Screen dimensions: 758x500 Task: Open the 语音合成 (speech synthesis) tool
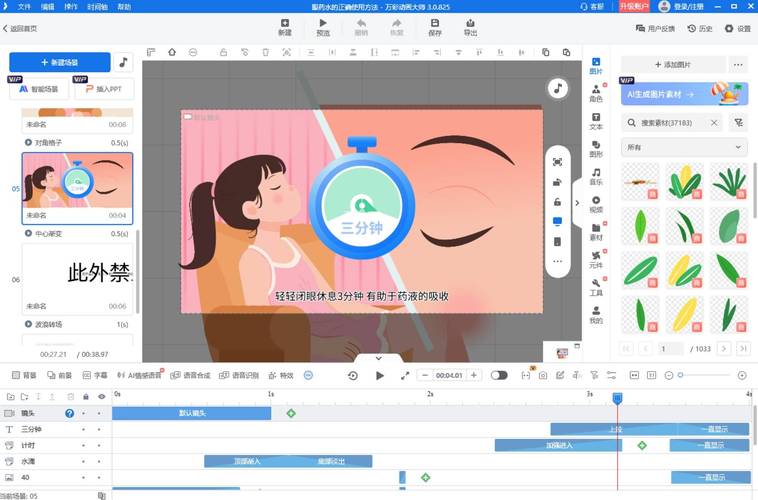189,375
